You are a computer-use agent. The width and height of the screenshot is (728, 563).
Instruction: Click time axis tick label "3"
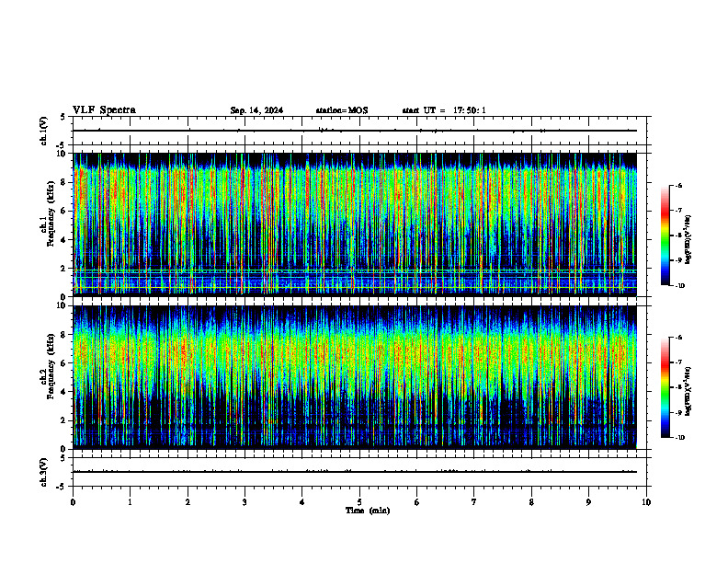tap(245, 502)
